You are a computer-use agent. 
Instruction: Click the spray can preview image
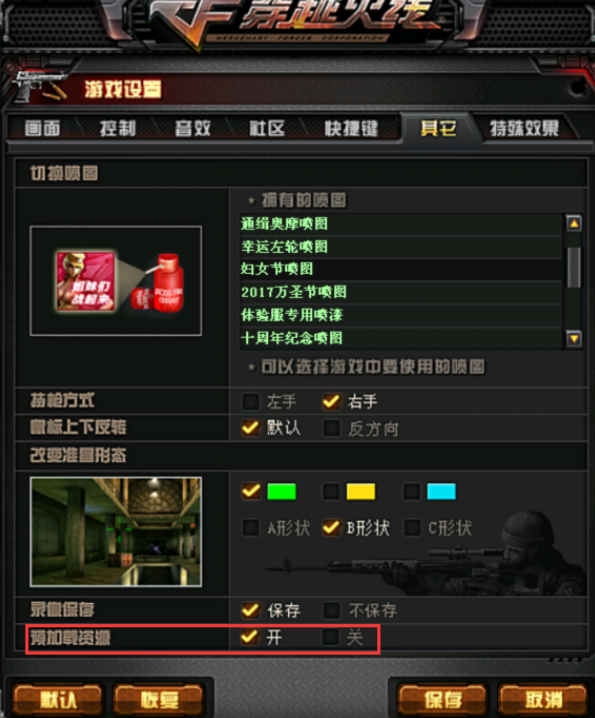[x=116, y=281]
